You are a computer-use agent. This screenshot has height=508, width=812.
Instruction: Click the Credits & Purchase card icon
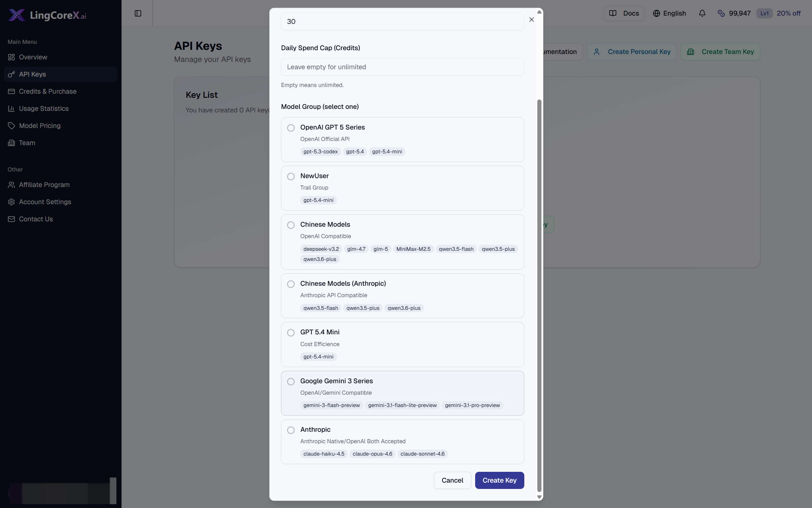coord(11,91)
